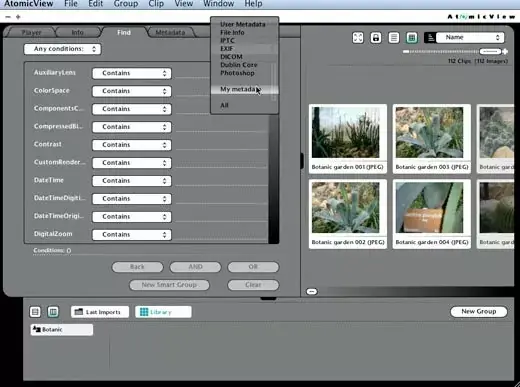The height and width of the screenshot is (387, 520).
Task: Click the minus icon below thumbnail browser
Action: pos(312,291)
